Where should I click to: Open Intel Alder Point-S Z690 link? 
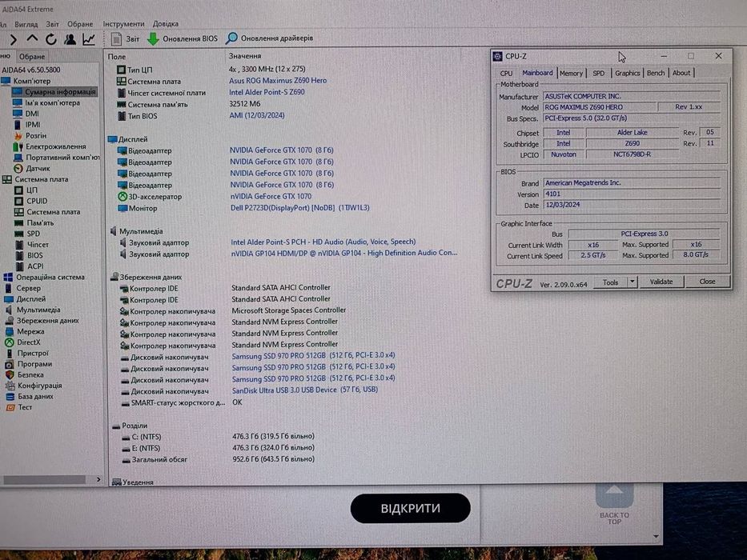(267, 92)
